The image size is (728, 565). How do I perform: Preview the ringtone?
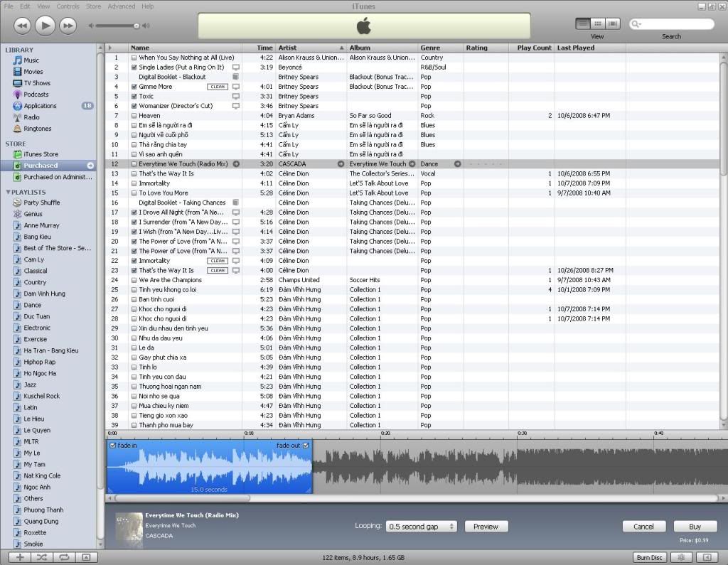[x=486, y=527]
